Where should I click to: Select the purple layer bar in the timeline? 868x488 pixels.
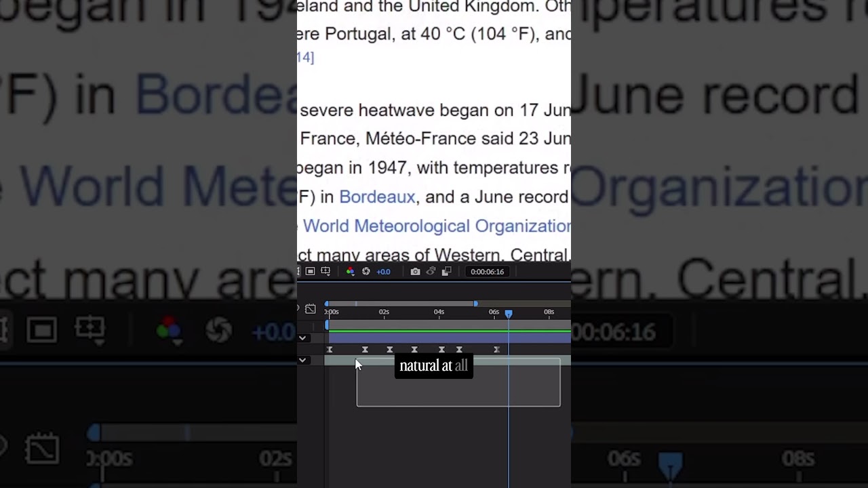[x=450, y=338]
